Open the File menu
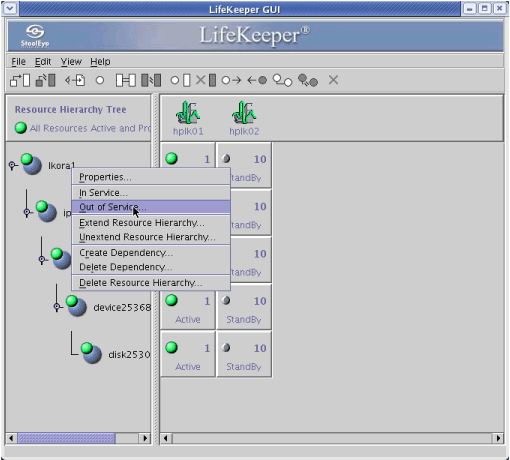This screenshot has width=510, height=460. (18, 62)
